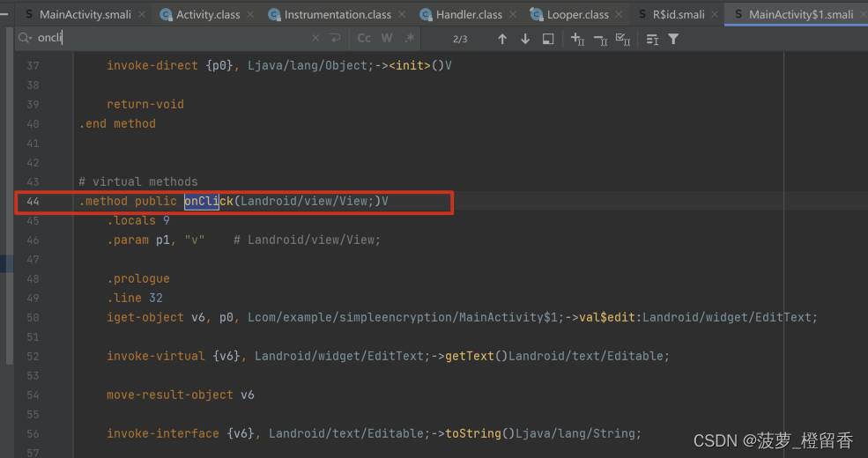The width and height of the screenshot is (868, 458).
Task: Click '.locals 9' on line 45
Action: click(137, 220)
